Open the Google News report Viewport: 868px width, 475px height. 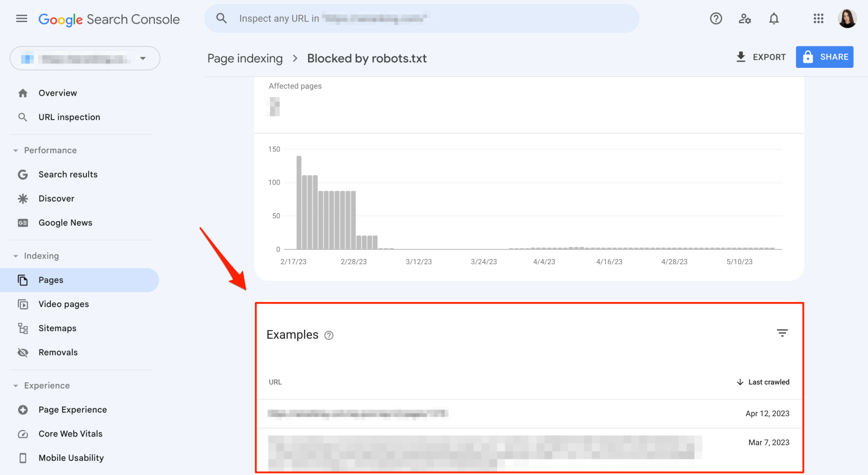point(65,222)
